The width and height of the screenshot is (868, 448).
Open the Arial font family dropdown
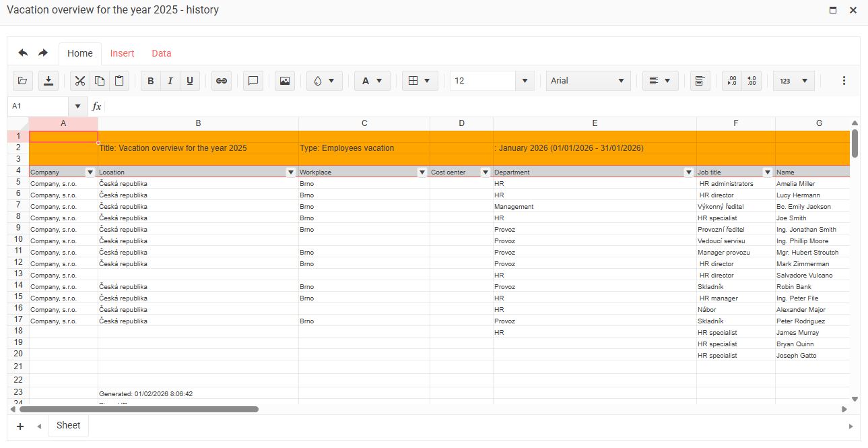[588, 81]
